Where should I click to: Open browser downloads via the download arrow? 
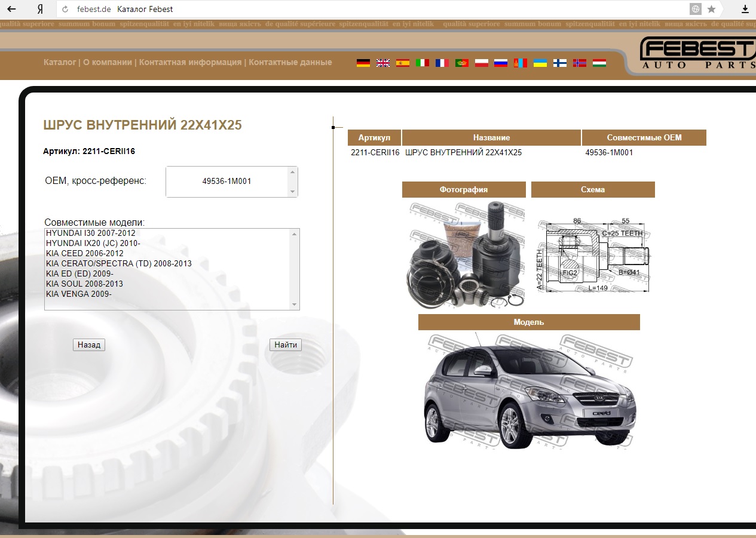tap(745, 9)
